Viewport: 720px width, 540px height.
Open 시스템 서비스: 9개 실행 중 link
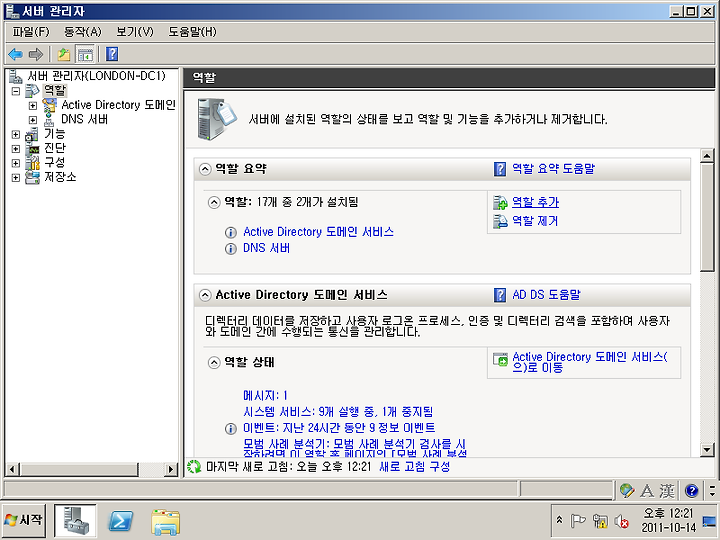coord(338,411)
